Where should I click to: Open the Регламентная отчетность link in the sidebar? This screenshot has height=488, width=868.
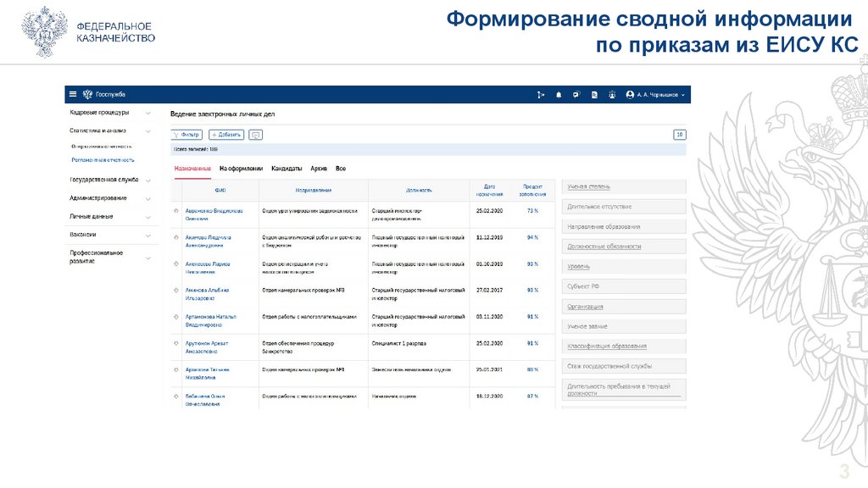[x=103, y=159]
